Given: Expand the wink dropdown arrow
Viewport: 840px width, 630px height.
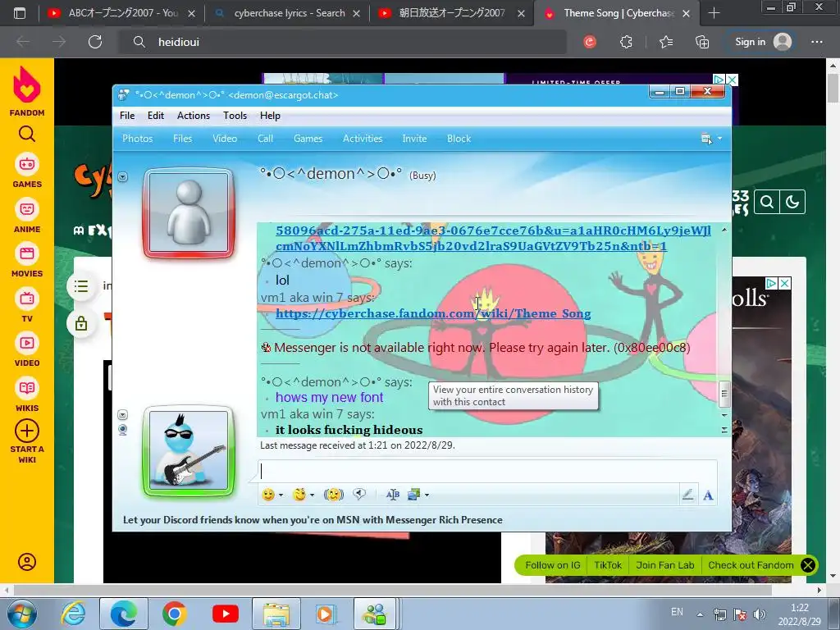Looking at the screenshot, I should pyautogui.click(x=312, y=495).
